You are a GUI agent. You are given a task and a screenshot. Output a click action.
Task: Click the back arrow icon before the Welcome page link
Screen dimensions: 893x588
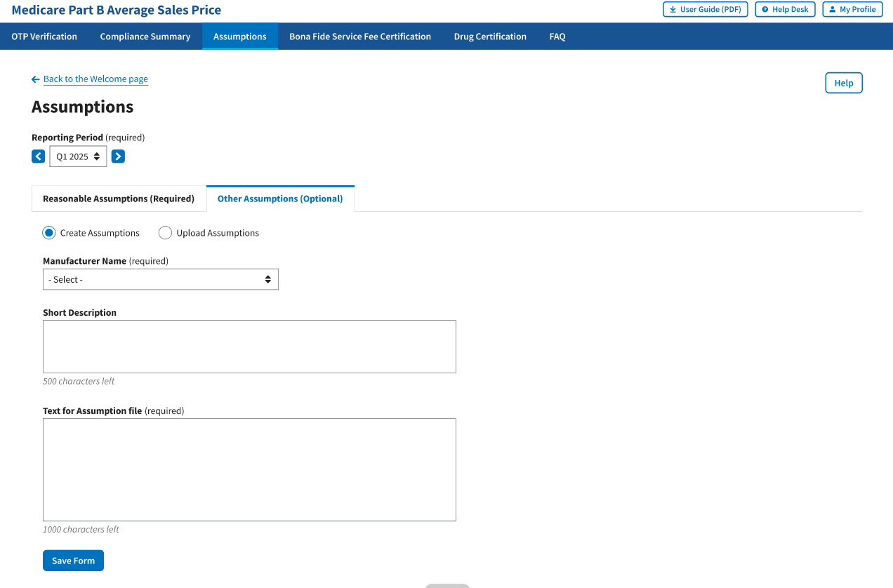tap(36, 79)
